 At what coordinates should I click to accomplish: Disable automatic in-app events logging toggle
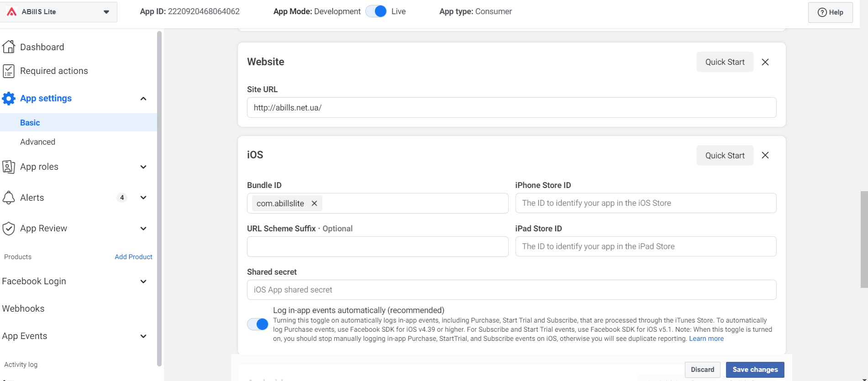258,324
